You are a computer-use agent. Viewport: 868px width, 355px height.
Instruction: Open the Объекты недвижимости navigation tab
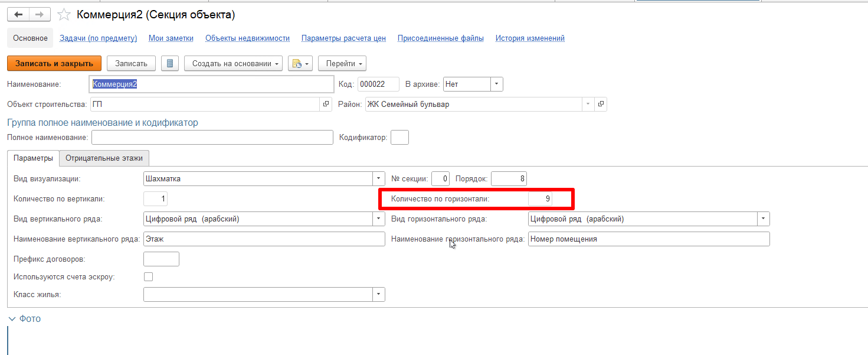click(x=247, y=38)
